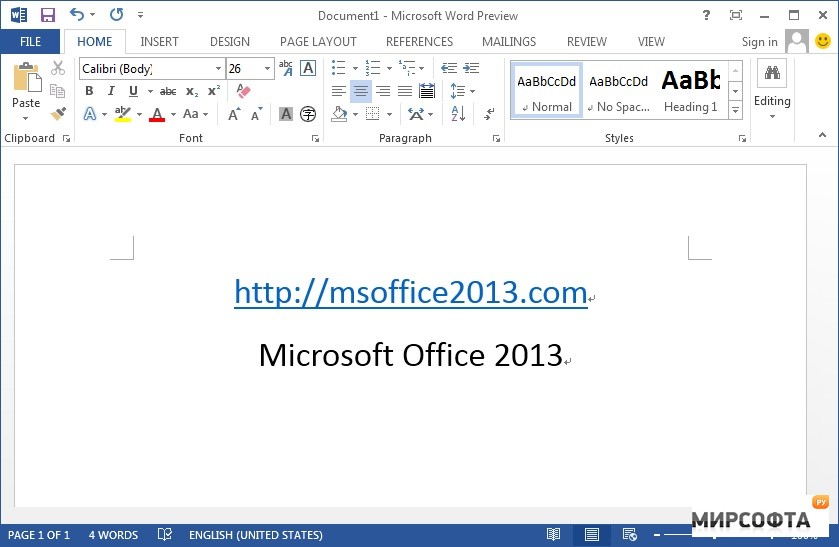
Task: Center the paragraph text
Action: (x=361, y=91)
